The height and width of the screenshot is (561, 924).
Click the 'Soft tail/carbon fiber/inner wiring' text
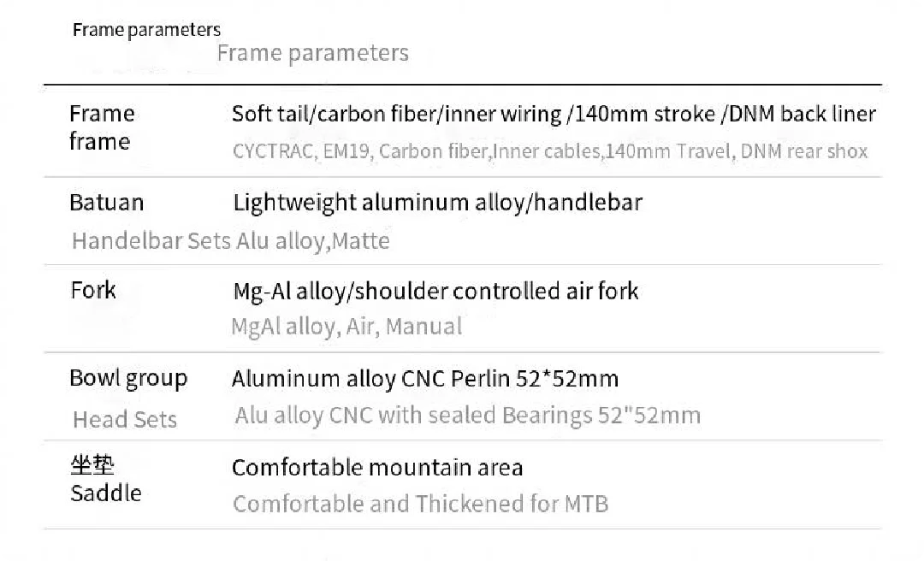(397, 115)
